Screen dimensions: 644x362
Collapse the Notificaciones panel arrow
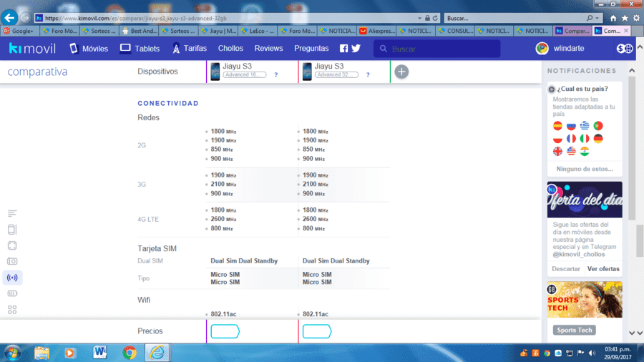[632, 71]
